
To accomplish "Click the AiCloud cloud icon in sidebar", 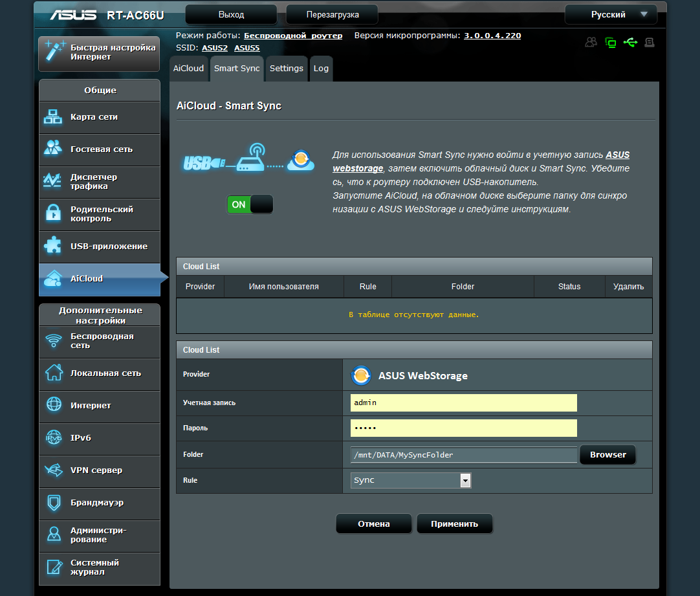I will [53, 278].
